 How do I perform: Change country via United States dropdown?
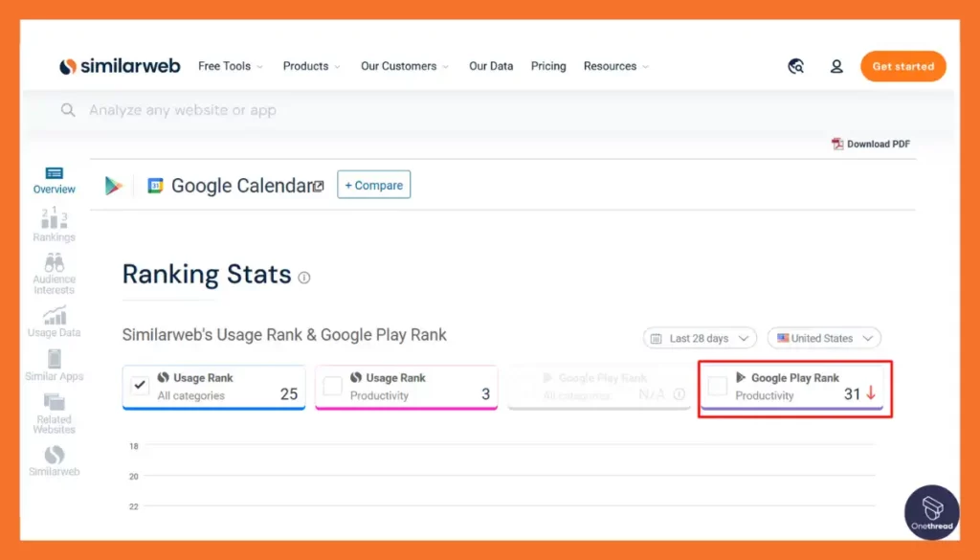tap(824, 338)
